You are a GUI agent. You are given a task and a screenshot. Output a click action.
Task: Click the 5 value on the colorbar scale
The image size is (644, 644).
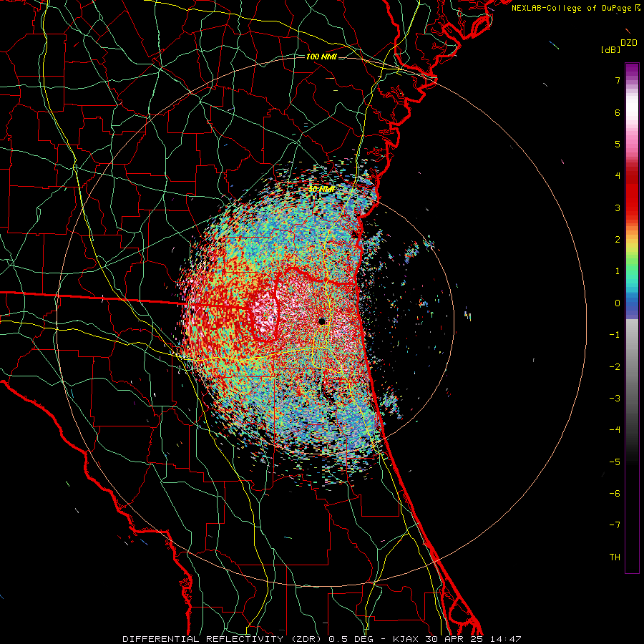coord(618,144)
